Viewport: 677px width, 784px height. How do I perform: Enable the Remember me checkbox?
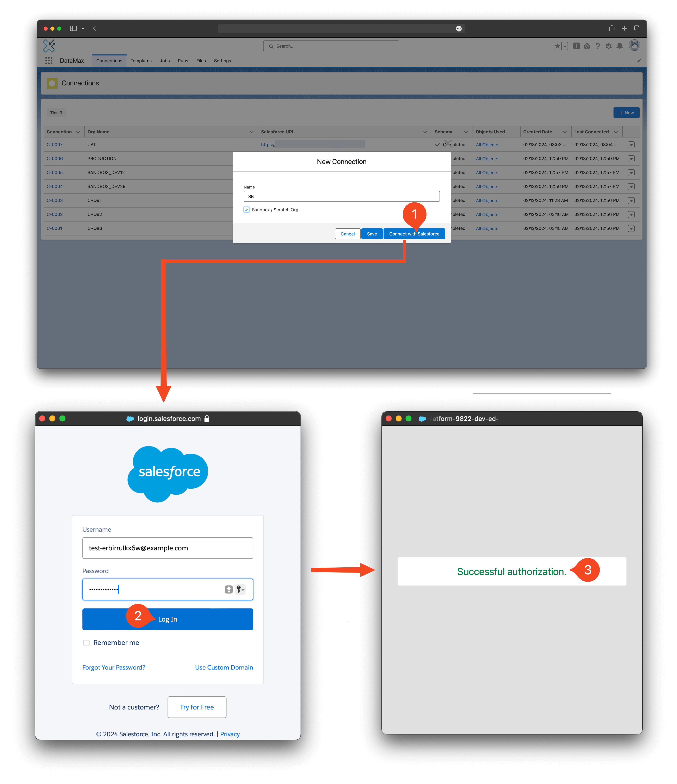[x=86, y=642]
